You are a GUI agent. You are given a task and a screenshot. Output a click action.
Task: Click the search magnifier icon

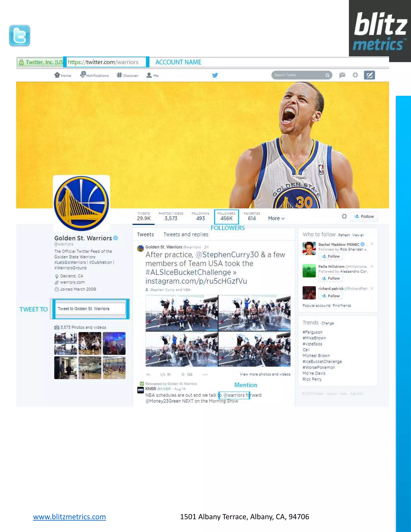(x=327, y=75)
